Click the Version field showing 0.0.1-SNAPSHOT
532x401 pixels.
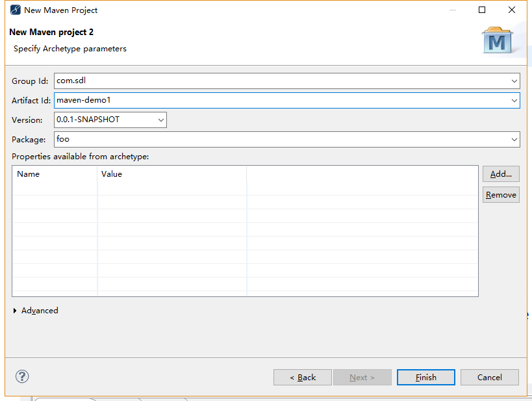(x=104, y=120)
